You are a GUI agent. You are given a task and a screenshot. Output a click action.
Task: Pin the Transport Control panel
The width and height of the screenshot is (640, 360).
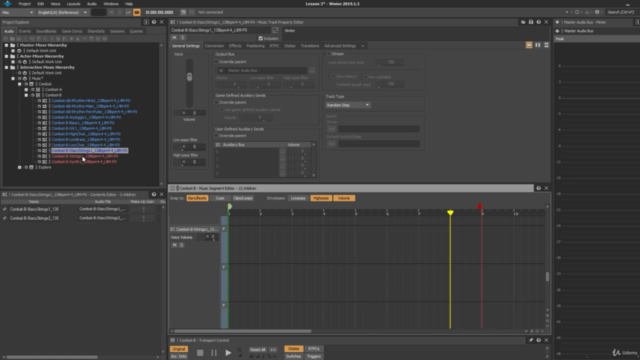[x=531, y=340]
